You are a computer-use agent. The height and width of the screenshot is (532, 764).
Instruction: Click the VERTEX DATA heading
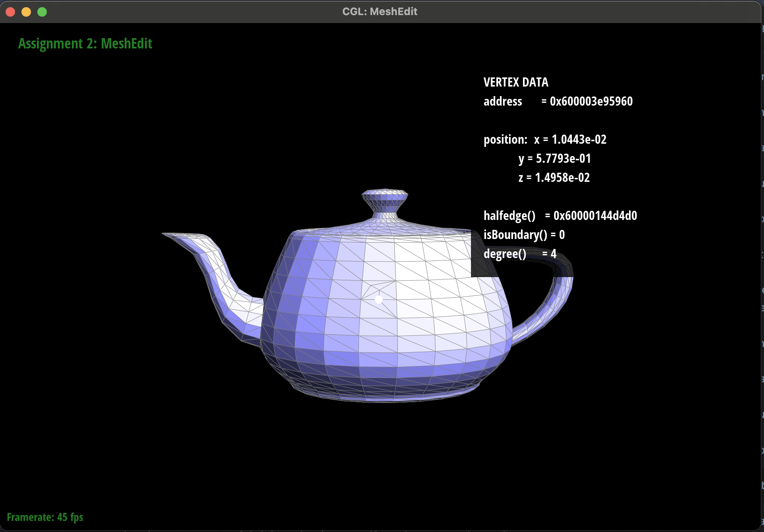[515, 82]
